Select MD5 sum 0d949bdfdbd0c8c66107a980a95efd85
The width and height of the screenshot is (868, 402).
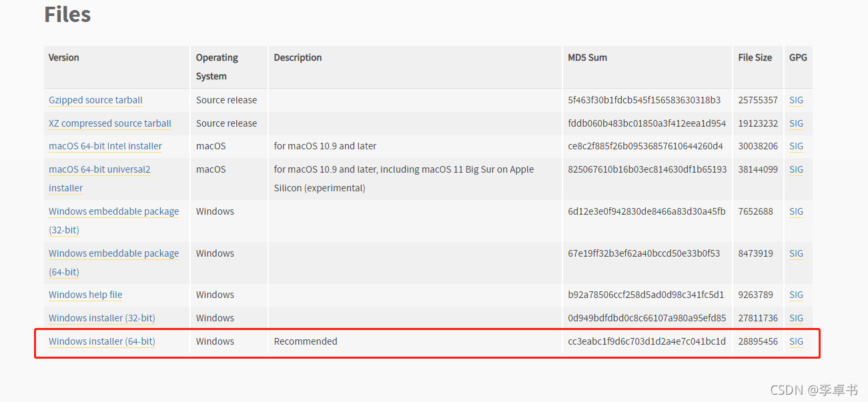click(647, 318)
